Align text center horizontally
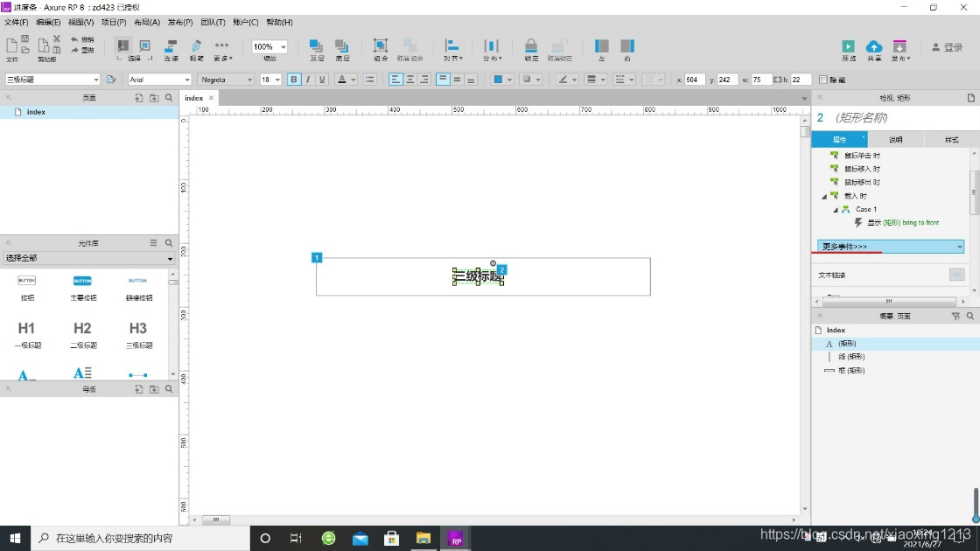 coord(410,80)
